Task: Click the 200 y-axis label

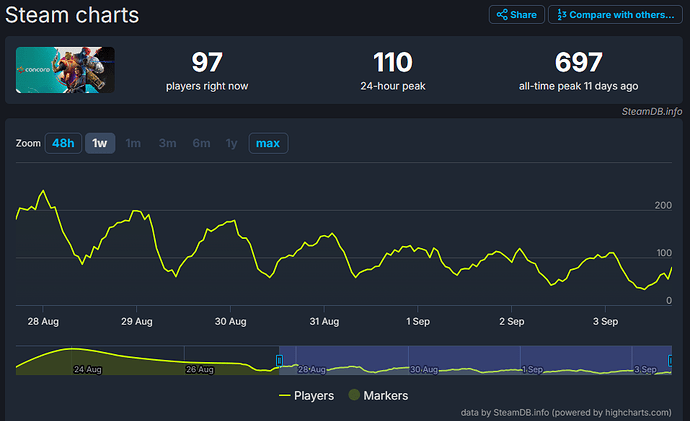Action: point(663,205)
